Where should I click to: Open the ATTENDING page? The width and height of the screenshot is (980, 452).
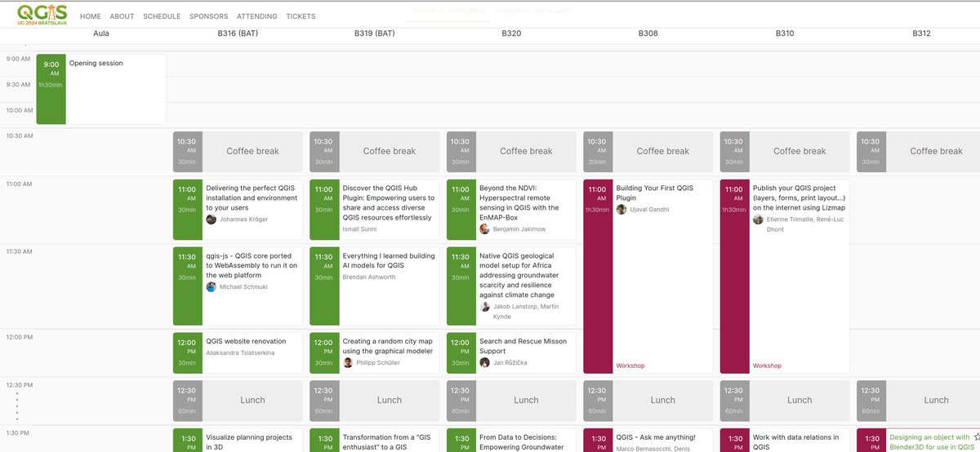(x=257, y=16)
